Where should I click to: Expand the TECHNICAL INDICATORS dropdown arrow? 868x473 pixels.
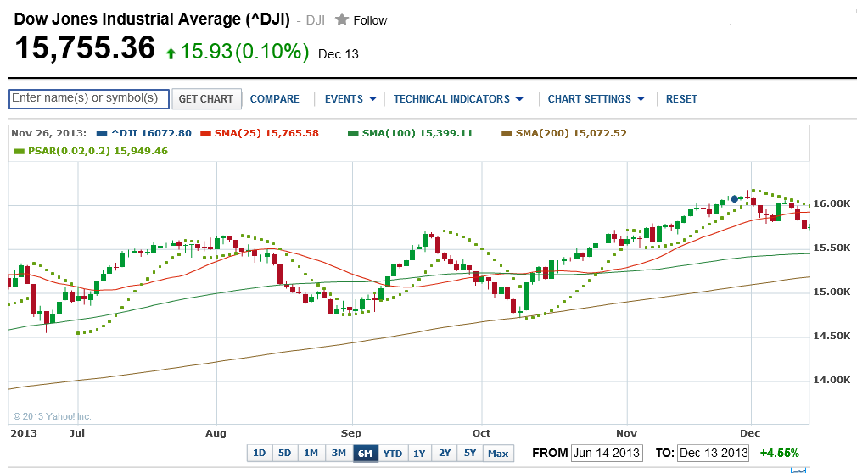[519, 99]
